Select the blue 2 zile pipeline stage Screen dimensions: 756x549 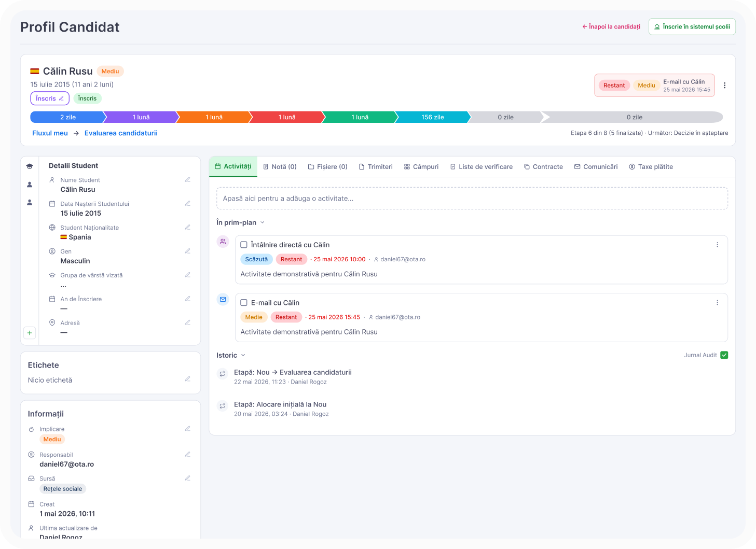point(67,117)
